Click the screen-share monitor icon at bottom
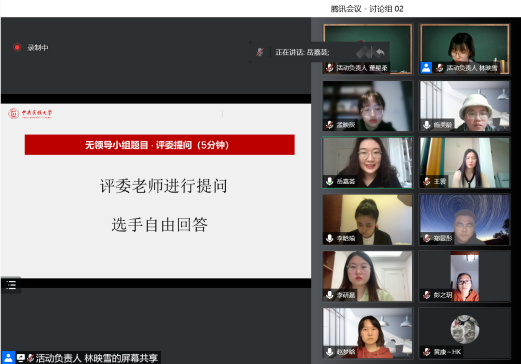Image resolution: width=521 pixels, height=364 pixels. pyautogui.click(x=21, y=358)
